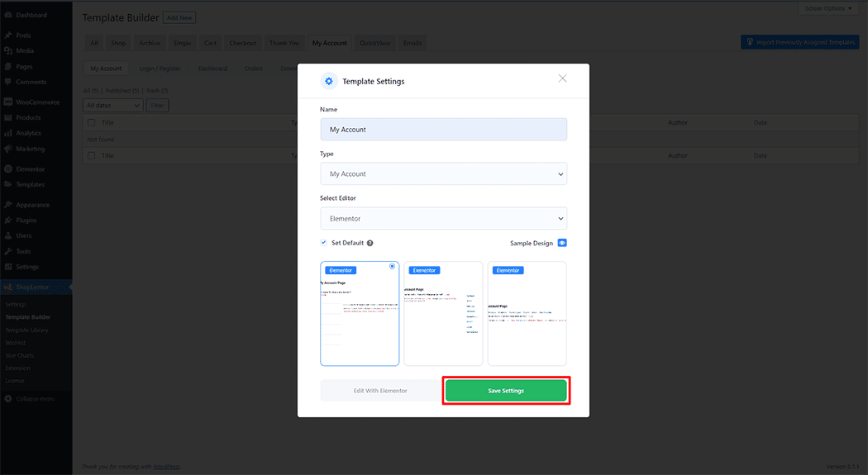Tick the select-all checkbox in table header

pyautogui.click(x=92, y=122)
